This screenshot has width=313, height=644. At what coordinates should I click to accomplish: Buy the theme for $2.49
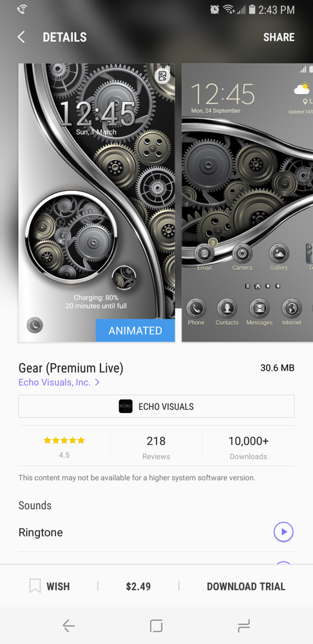tap(138, 587)
